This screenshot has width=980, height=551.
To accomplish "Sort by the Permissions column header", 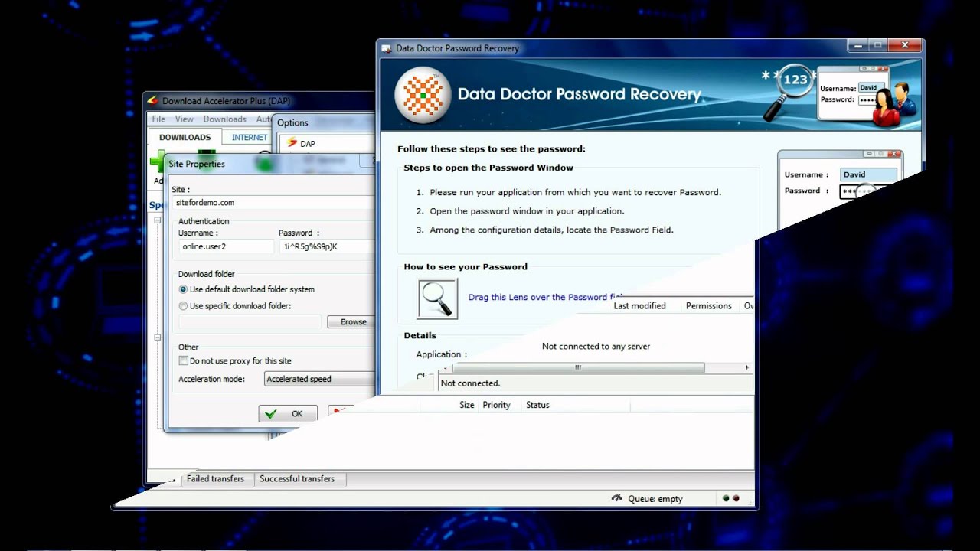I will (x=709, y=306).
